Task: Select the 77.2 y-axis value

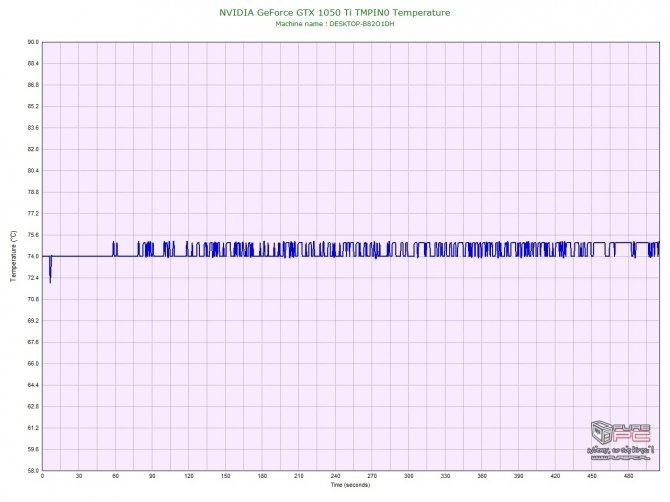Action: (33, 214)
